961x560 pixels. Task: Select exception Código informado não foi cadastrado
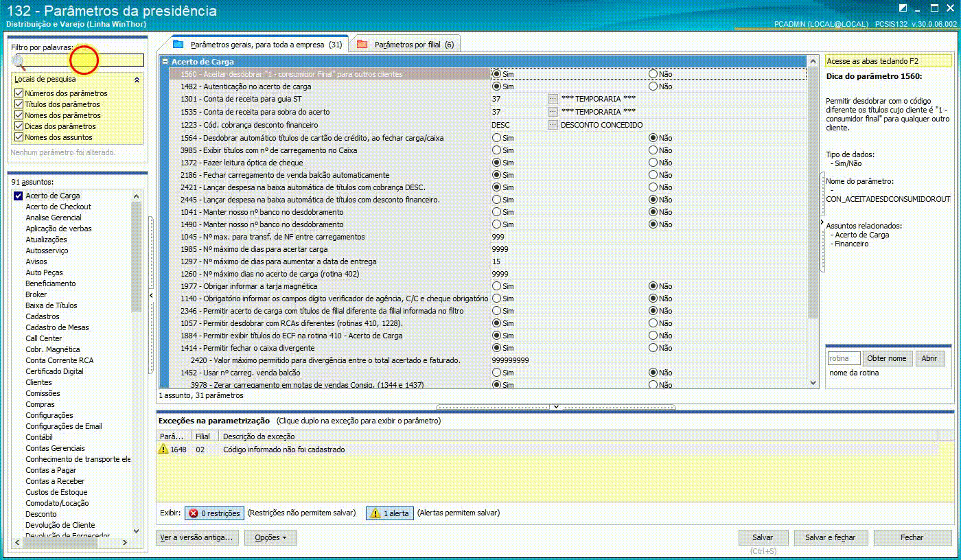click(x=283, y=450)
